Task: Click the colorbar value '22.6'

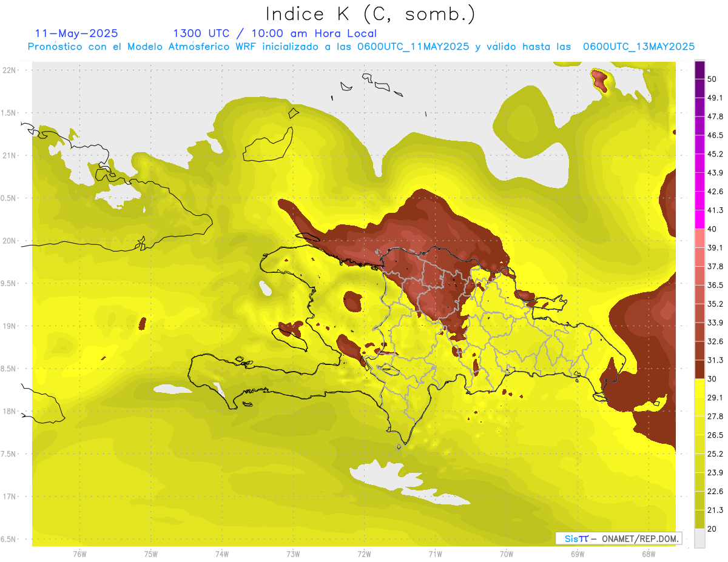Action: [x=715, y=491]
